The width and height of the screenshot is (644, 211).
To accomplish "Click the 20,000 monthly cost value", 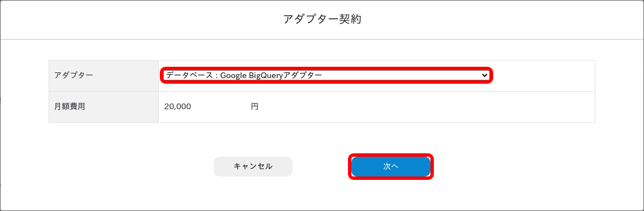I will pyautogui.click(x=177, y=106).
